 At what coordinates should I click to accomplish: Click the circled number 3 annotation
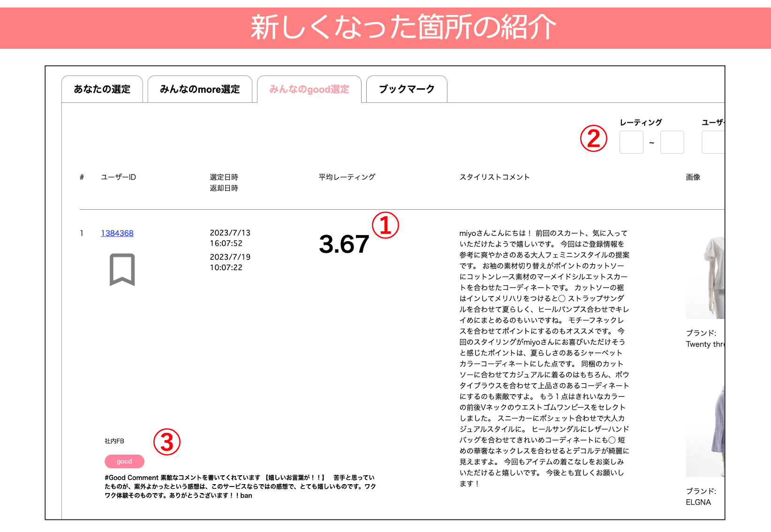tap(167, 442)
